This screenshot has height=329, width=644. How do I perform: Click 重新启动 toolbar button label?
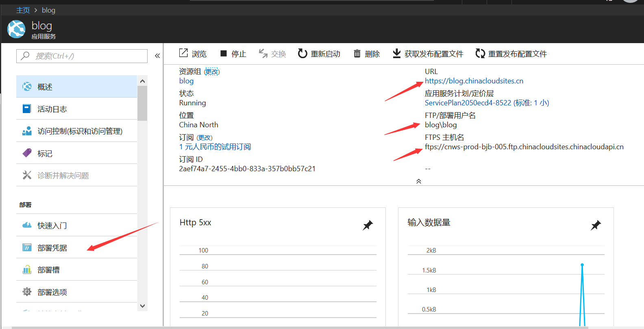pyautogui.click(x=325, y=54)
